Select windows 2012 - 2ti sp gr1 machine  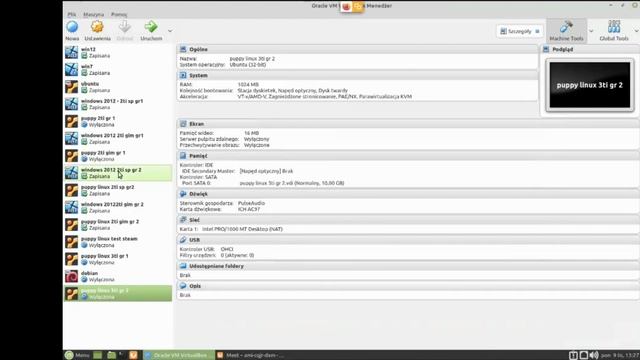[x=118, y=104]
